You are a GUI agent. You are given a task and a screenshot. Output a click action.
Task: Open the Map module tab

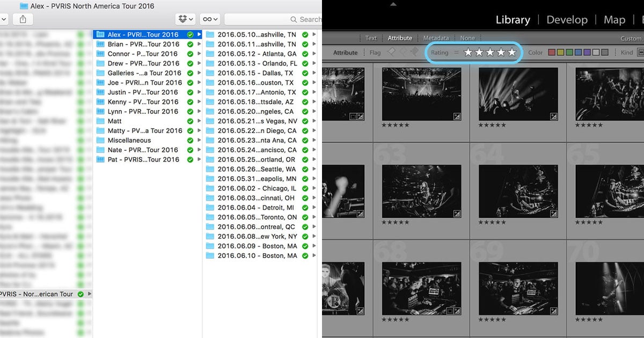[614, 20]
